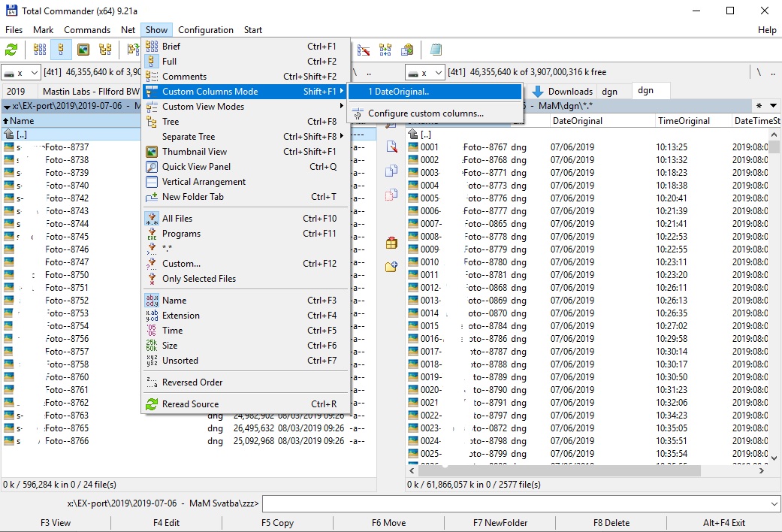Open right panel favorites asterisk button

(759, 106)
